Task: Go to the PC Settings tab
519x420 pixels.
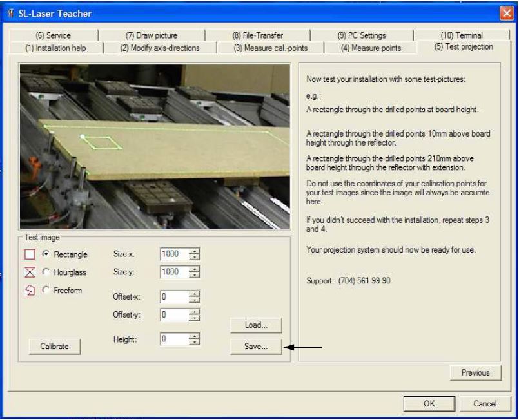Action: [x=361, y=35]
